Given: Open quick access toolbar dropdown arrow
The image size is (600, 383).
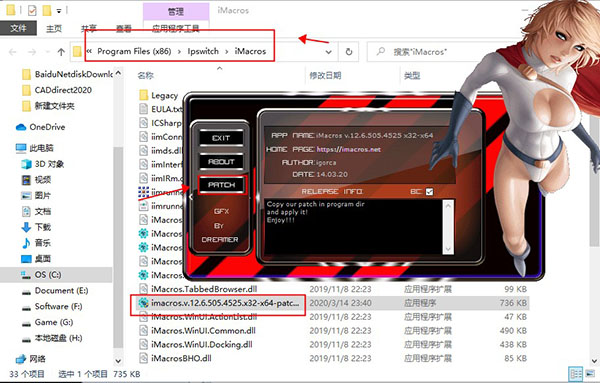Looking at the screenshot, I should (59, 11).
